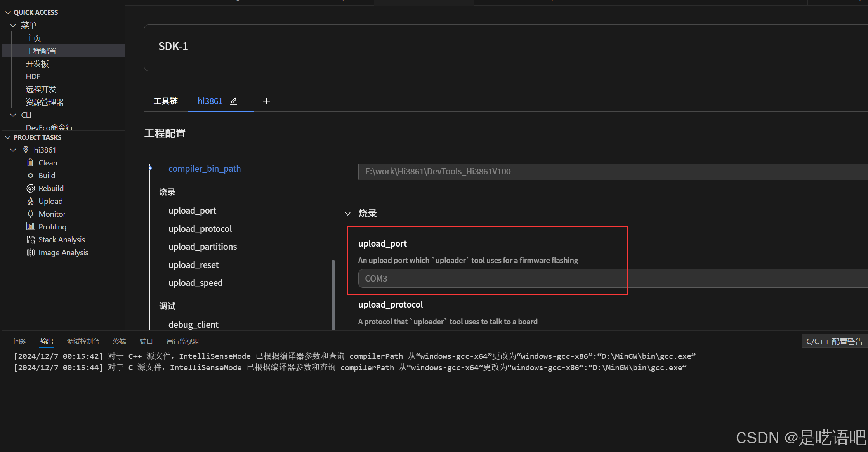Open the 串行监视器 panel tab
This screenshot has height=452, width=868.
point(182,341)
